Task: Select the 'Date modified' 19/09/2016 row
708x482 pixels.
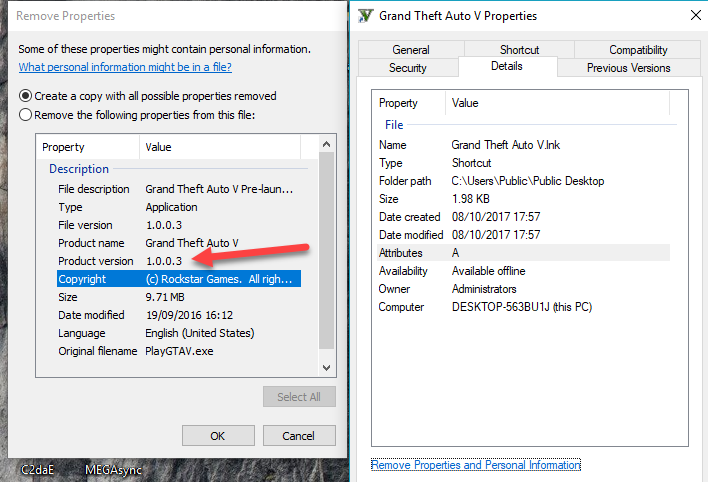Action: tap(179, 315)
